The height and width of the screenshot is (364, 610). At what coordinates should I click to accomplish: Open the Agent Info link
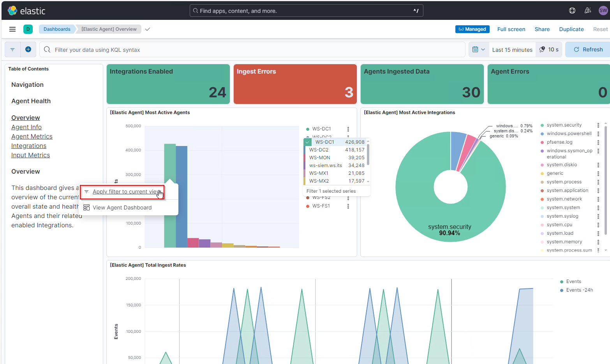pyautogui.click(x=26, y=127)
